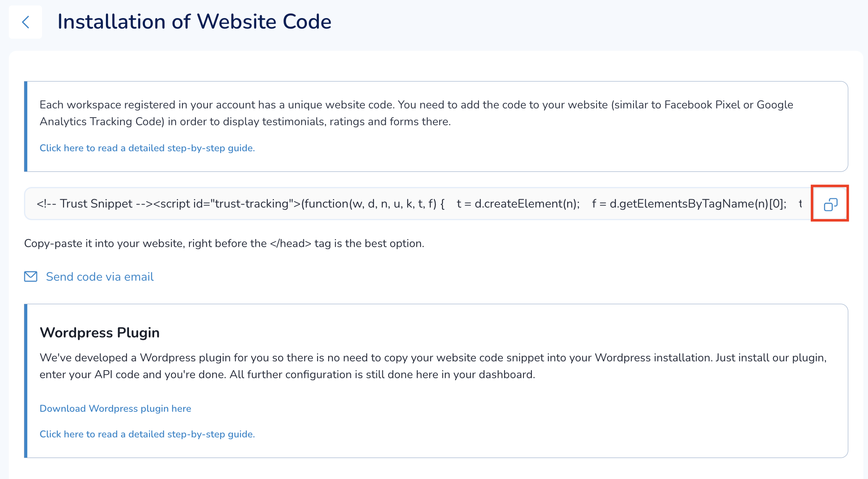Image resolution: width=868 pixels, height=479 pixels.
Task: Click the 'Each workspace registered in your account' paragraph
Action: 416,113
